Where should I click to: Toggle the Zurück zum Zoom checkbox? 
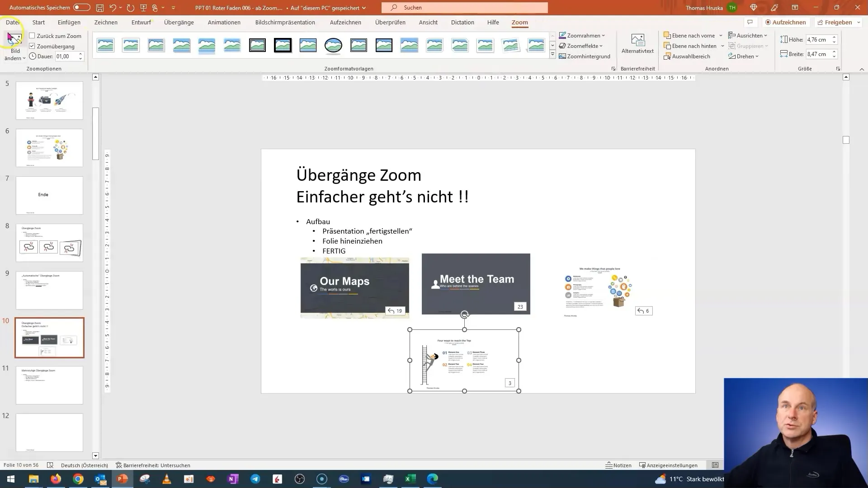32,36
